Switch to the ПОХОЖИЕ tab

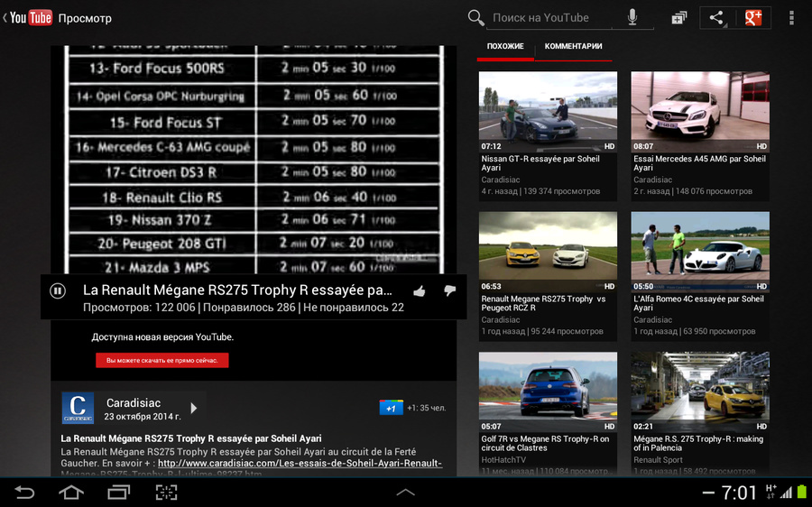[505, 46]
